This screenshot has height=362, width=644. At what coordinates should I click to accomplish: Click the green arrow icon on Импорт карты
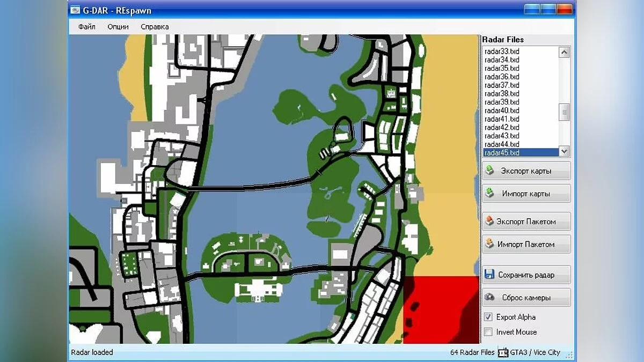tap(489, 193)
